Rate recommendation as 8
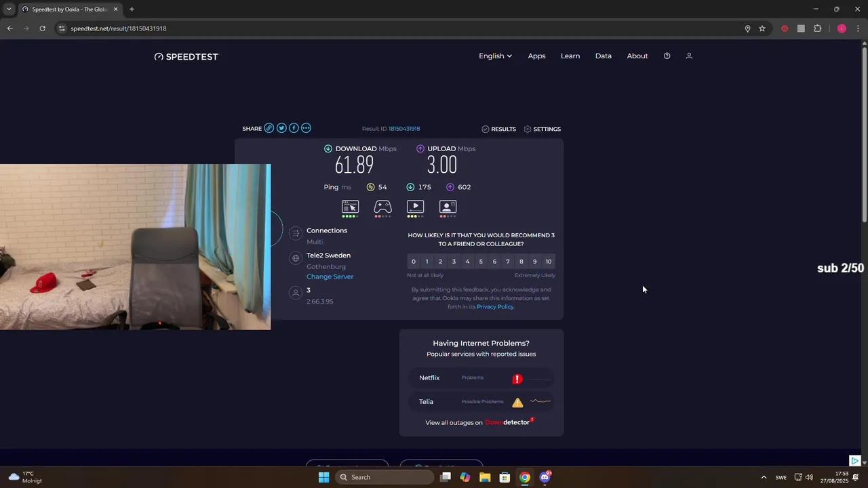This screenshot has height=488, width=868. tap(521, 262)
